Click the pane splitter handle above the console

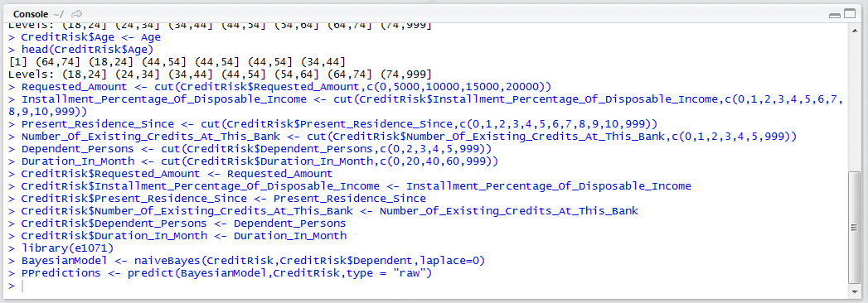[433, 2]
